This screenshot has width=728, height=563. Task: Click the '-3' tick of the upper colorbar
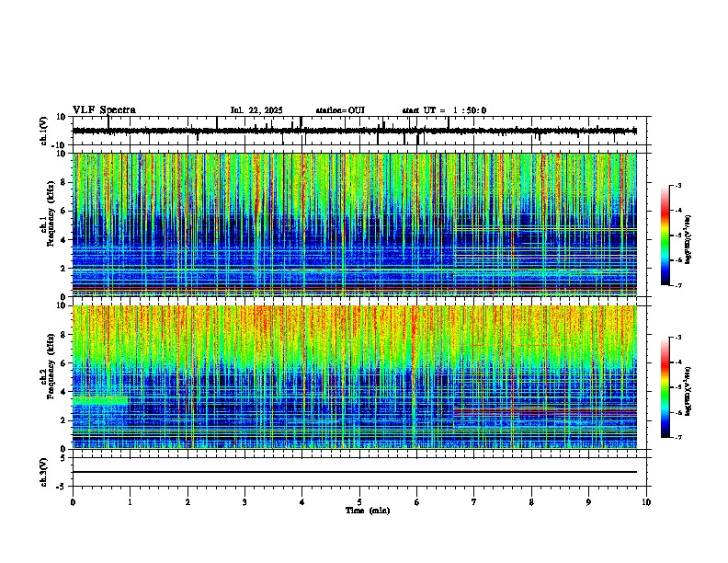tap(677, 186)
